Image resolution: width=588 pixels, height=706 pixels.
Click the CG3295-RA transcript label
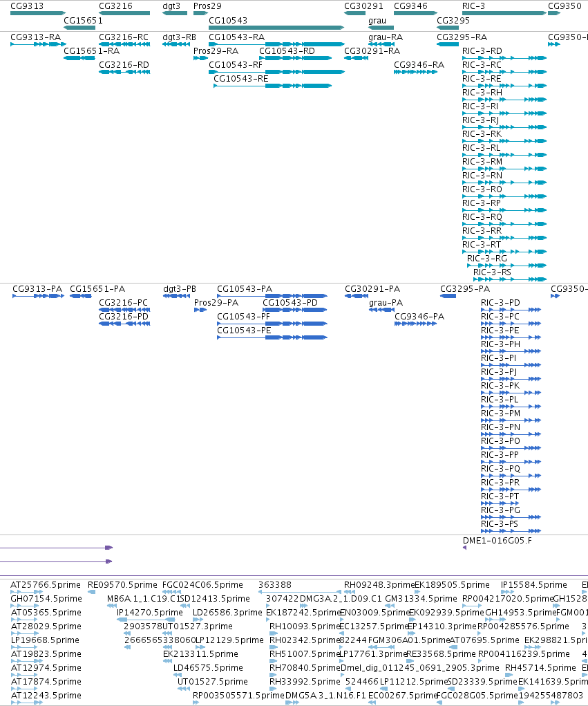[462, 37]
